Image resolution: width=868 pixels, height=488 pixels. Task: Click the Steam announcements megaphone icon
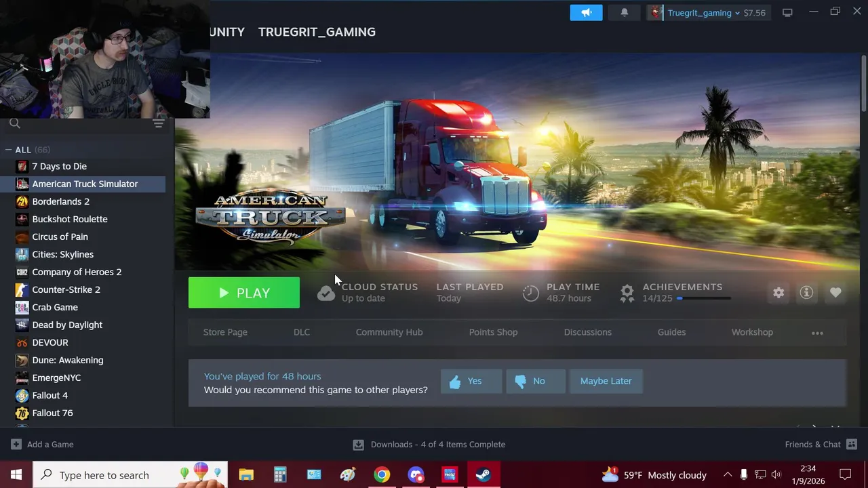586,12
